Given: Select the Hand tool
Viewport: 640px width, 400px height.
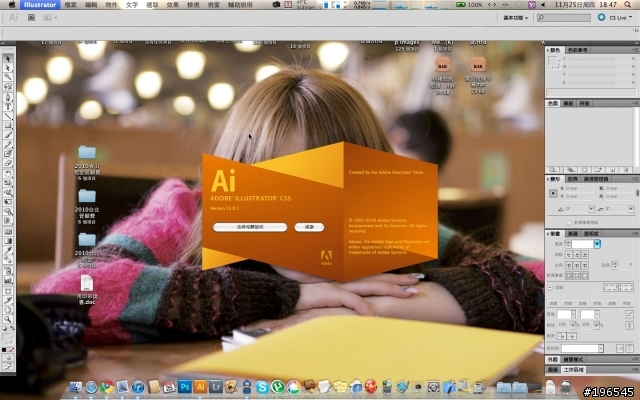Looking at the screenshot, I should 8,310.
